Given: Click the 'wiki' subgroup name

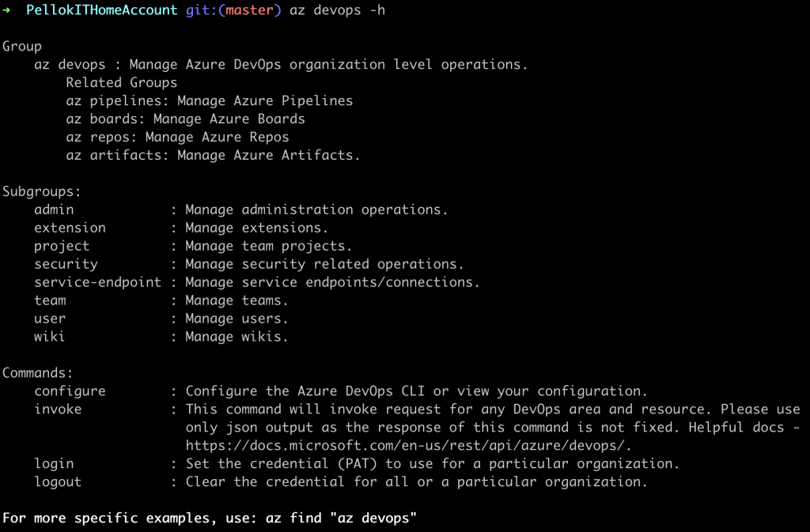Looking at the screenshot, I should click(x=50, y=337).
